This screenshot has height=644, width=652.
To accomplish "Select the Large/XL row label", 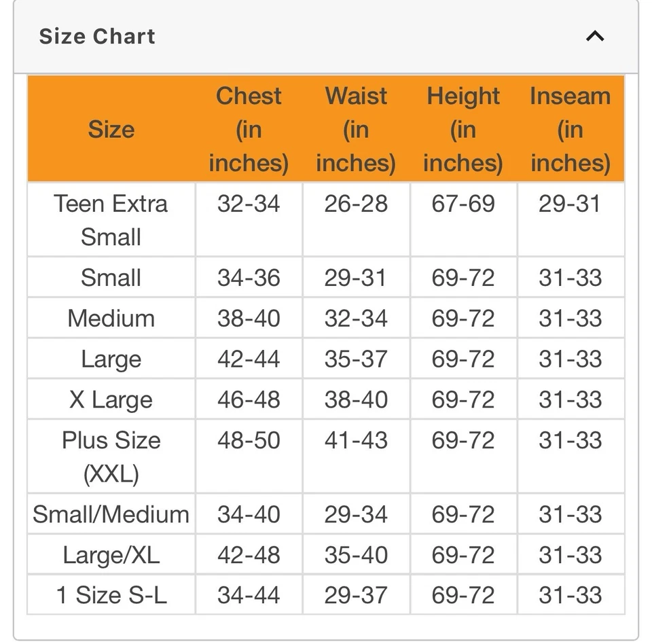I will (111, 555).
